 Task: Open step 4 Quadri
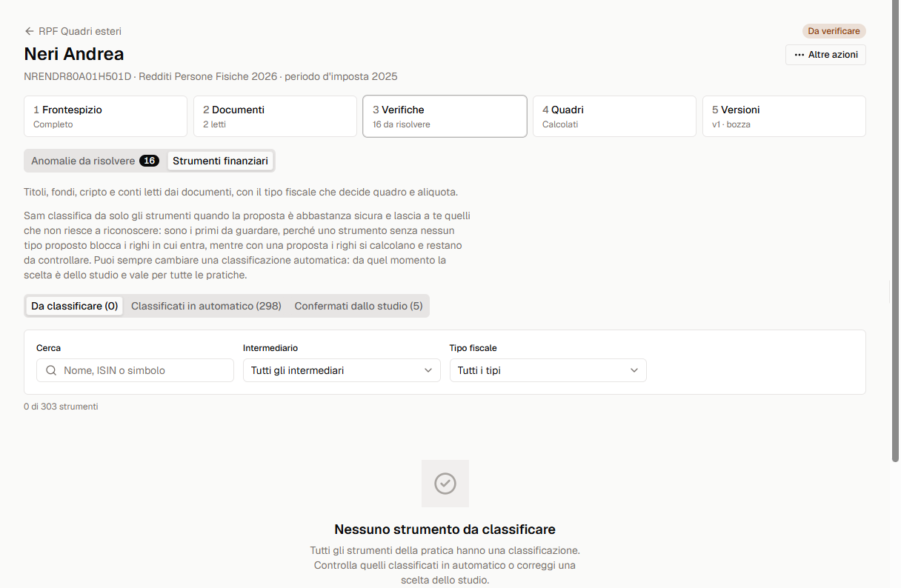point(614,116)
